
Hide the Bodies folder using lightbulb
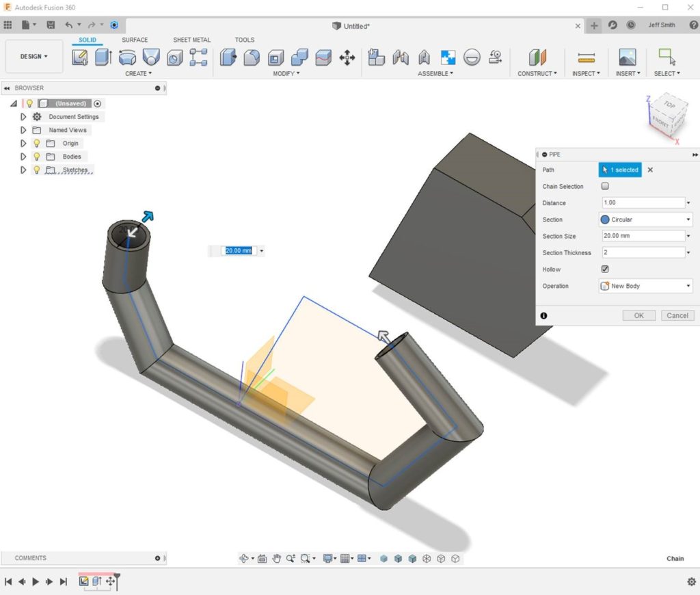[x=37, y=157]
